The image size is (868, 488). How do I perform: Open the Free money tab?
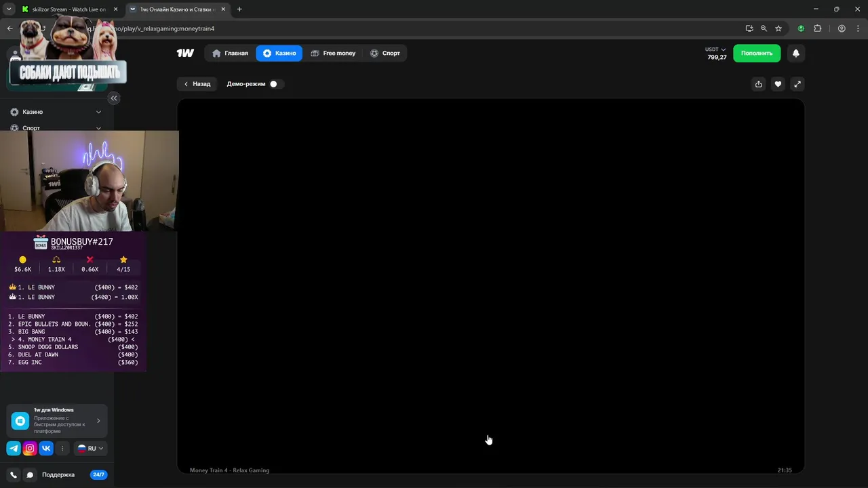[333, 53]
